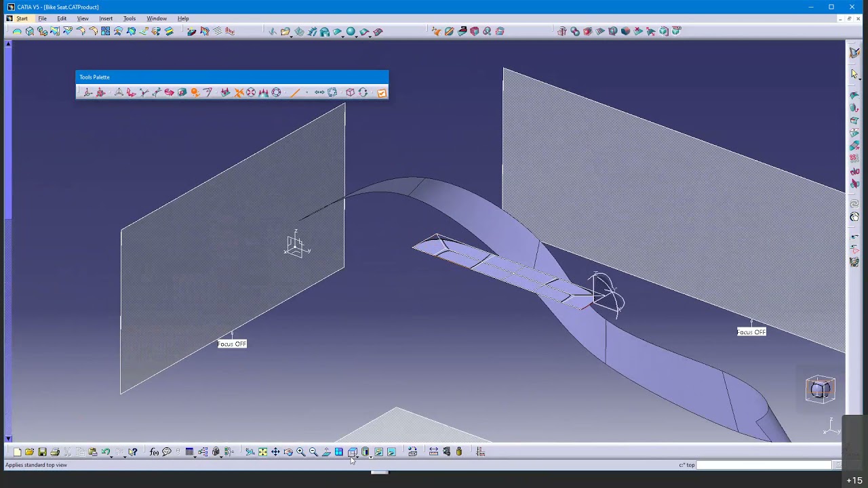Click the Paste clipboard icon
868x488 pixels.
[x=93, y=452]
